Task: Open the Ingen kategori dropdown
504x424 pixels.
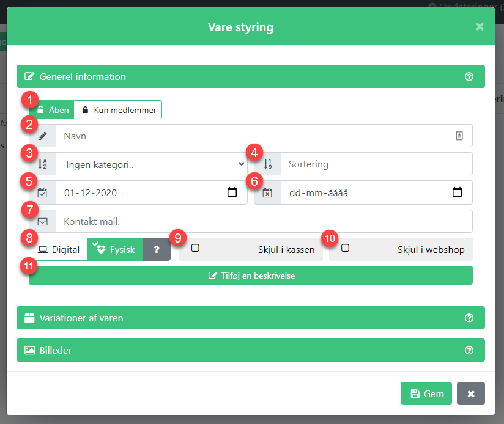Action: point(152,164)
